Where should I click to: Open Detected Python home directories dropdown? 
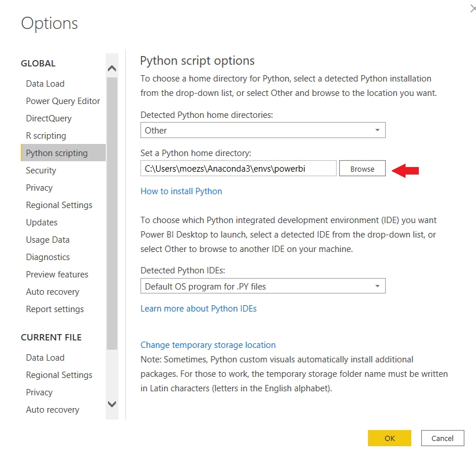[263, 131]
